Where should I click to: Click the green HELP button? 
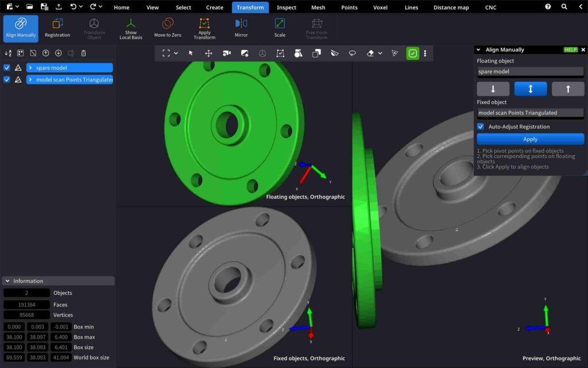[x=570, y=50]
